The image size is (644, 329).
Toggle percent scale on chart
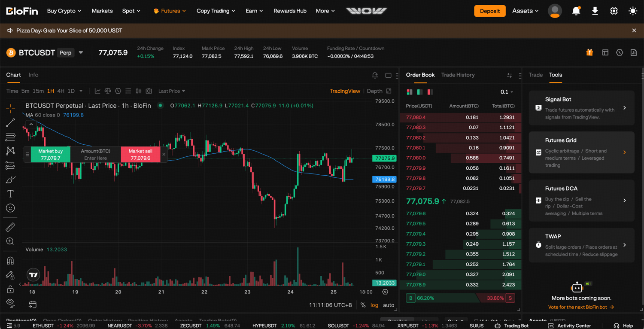[363, 305]
